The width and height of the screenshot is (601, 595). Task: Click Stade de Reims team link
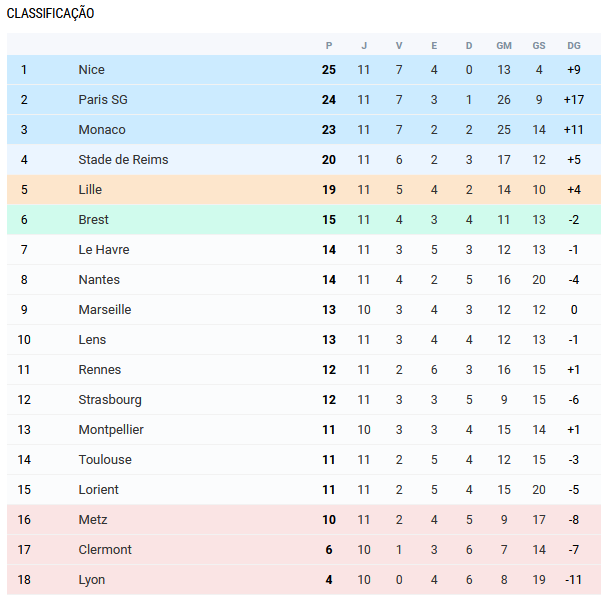(x=123, y=160)
